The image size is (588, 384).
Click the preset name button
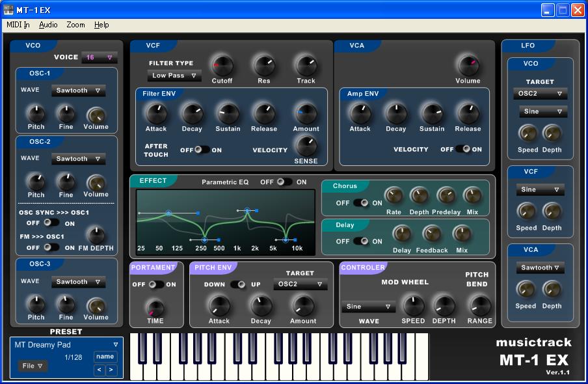click(105, 357)
